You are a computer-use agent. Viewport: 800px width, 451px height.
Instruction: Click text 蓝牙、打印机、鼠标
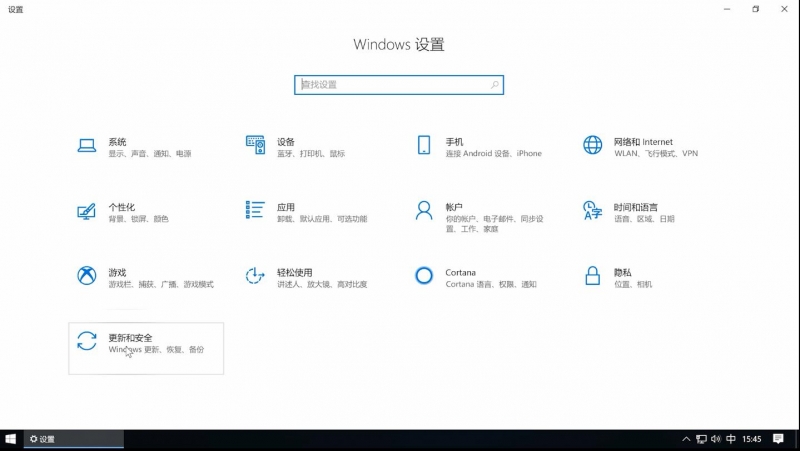[311, 154]
